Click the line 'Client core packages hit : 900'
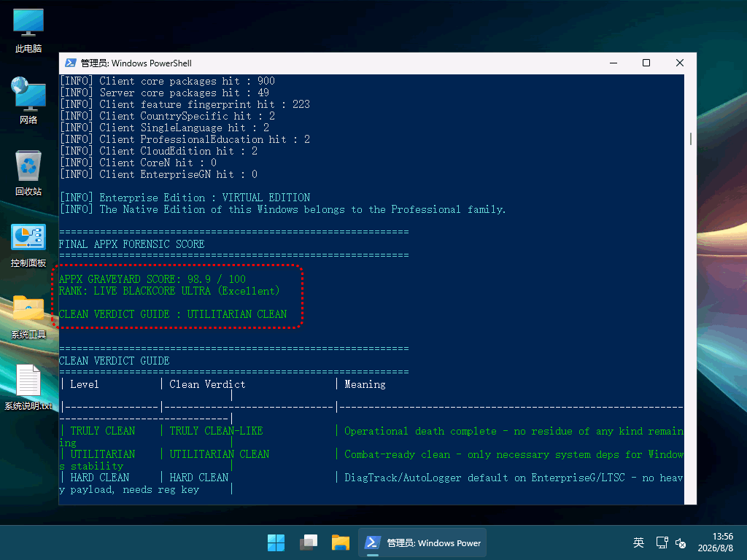 point(167,81)
